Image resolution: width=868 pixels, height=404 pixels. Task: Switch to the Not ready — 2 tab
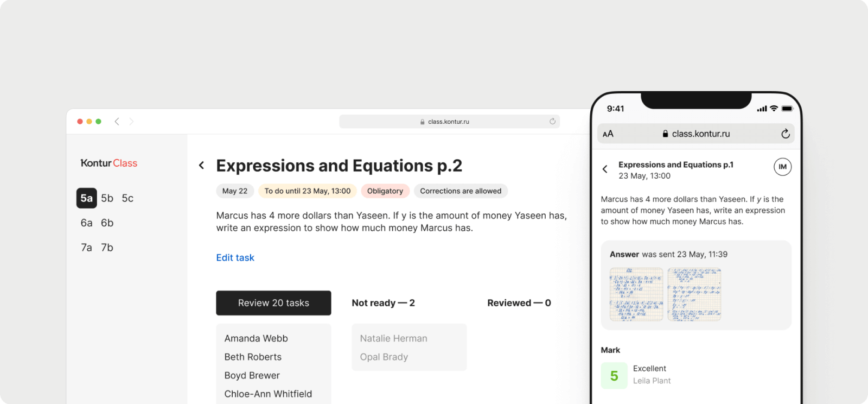pyautogui.click(x=383, y=302)
